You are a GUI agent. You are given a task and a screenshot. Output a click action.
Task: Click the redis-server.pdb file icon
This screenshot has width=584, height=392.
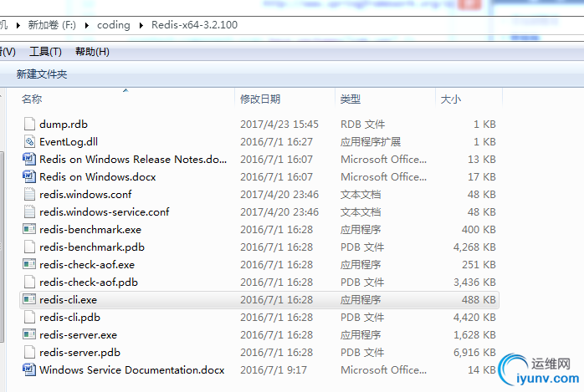pos(29,352)
